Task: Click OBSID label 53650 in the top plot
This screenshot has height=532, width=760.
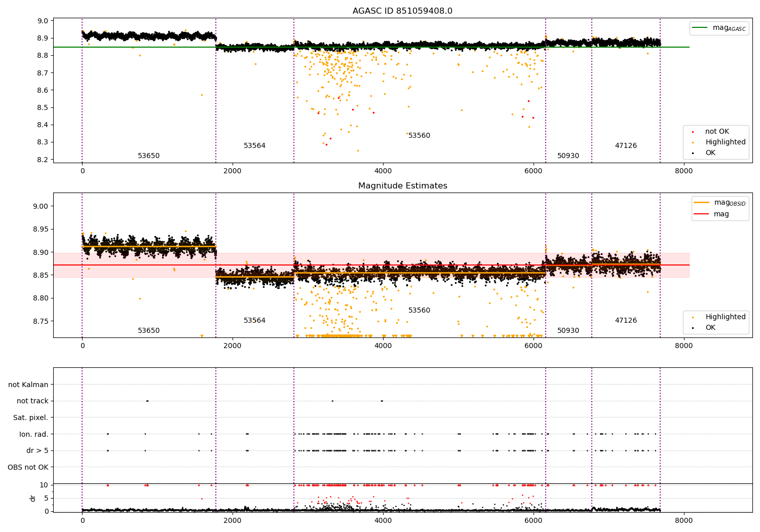Action: 148,156
